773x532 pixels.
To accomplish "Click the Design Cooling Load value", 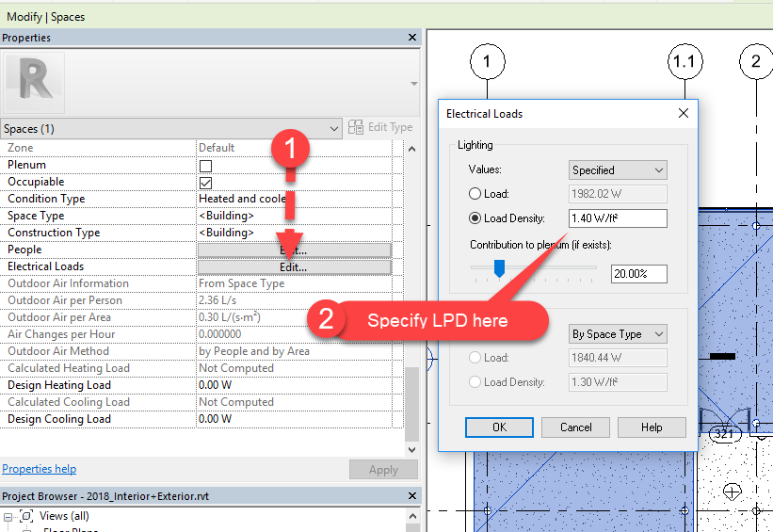I will click(x=294, y=419).
